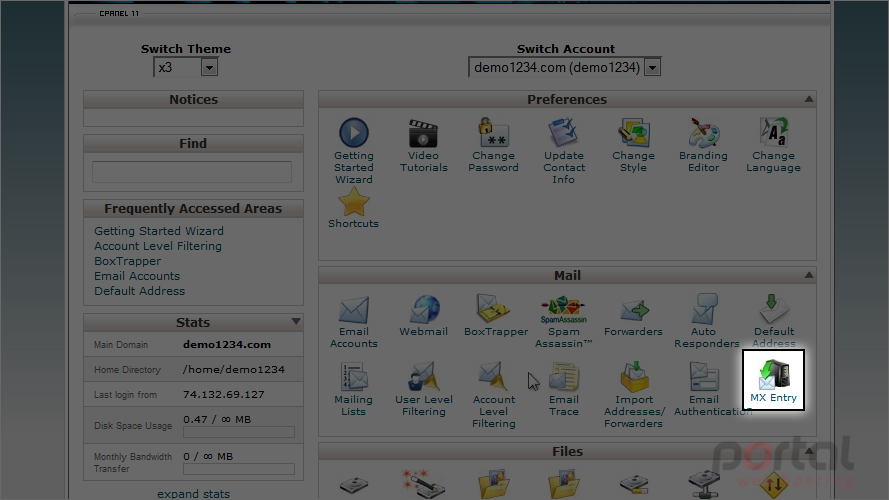Open Auto Responders
Image resolution: width=889 pixels, height=500 pixels.
click(x=705, y=309)
